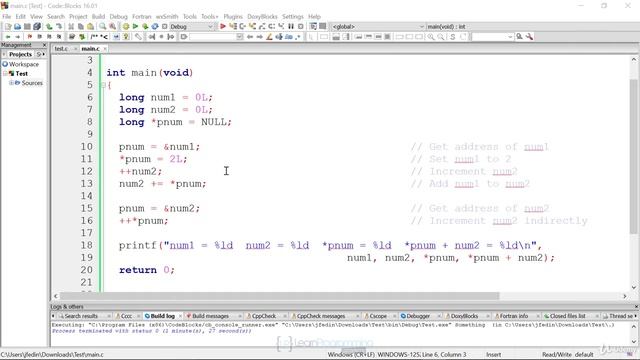Click the blue Rebuild icon
640x360 pixels.
[155, 27]
